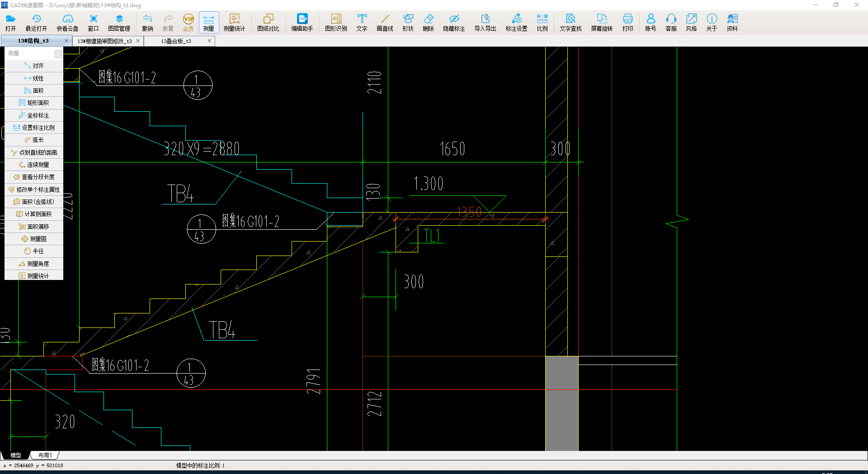This screenshot has height=474, width=868.
Task: Open the VIP 会员 membership icon
Action: (x=188, y=22)
